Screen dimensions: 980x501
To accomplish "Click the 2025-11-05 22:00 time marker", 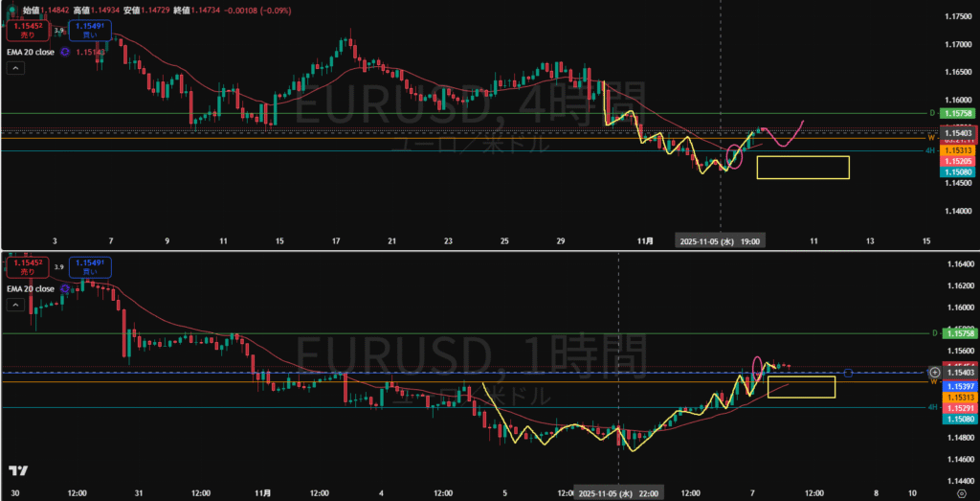I will point(618,493).
